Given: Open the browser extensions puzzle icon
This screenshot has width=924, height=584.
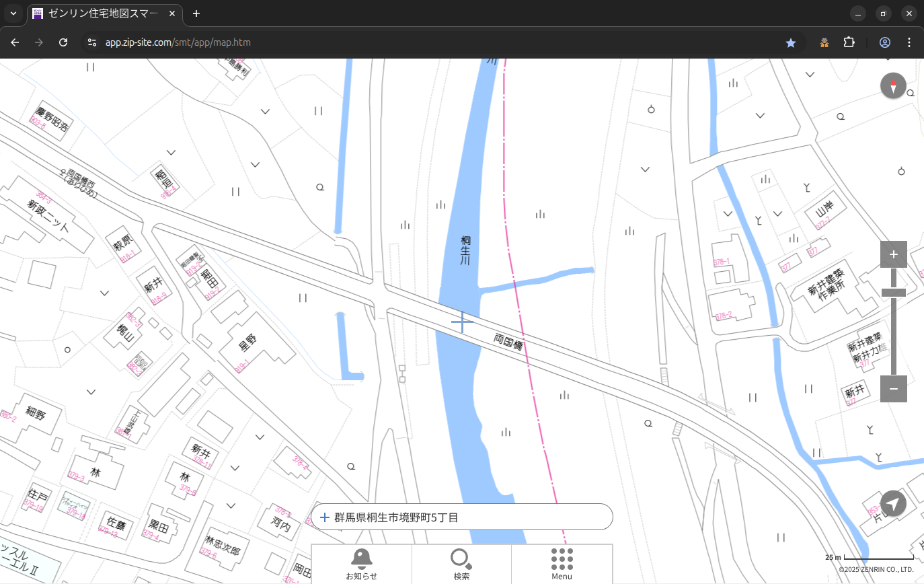Looking at the screenshot, I should (849, 42).
